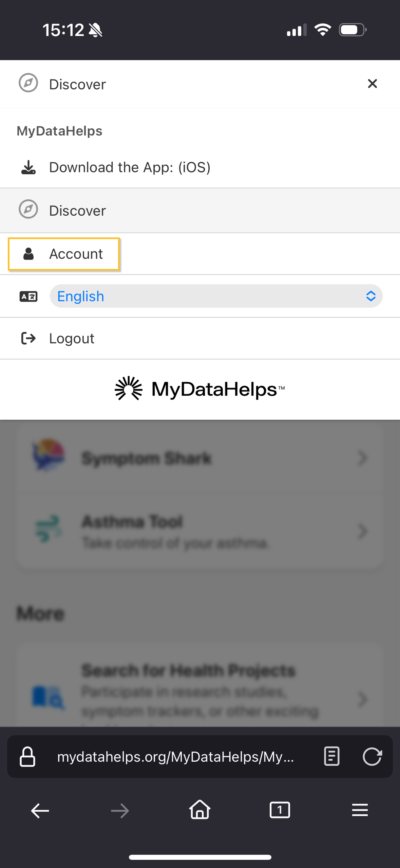The image size is (400, 868).
Task: Close the navigation menu with X
Action: tap(372, 84)
